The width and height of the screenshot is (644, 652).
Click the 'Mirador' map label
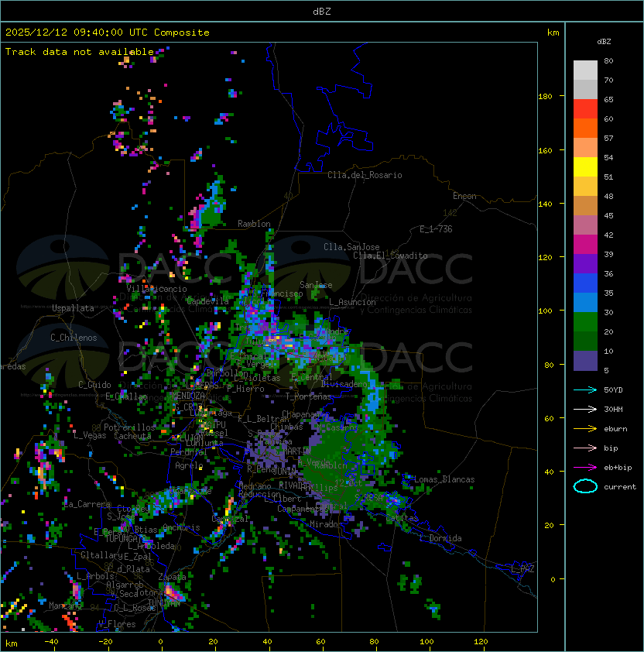326,524
